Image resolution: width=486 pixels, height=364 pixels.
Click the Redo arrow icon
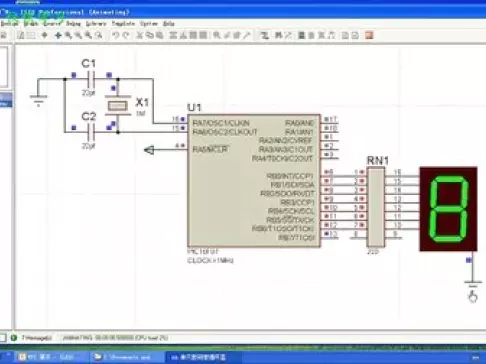126,35
